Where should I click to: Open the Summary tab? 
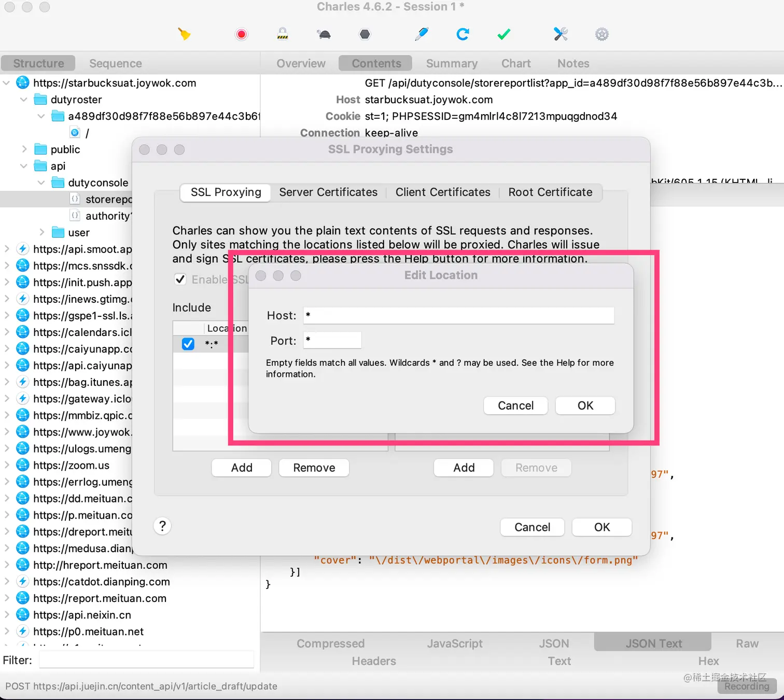click(452, 63)
